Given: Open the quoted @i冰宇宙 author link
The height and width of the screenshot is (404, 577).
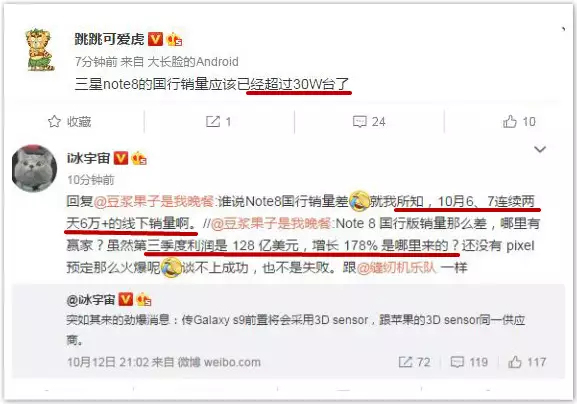Looking at the screenshot, I should [x=91, y=300].
